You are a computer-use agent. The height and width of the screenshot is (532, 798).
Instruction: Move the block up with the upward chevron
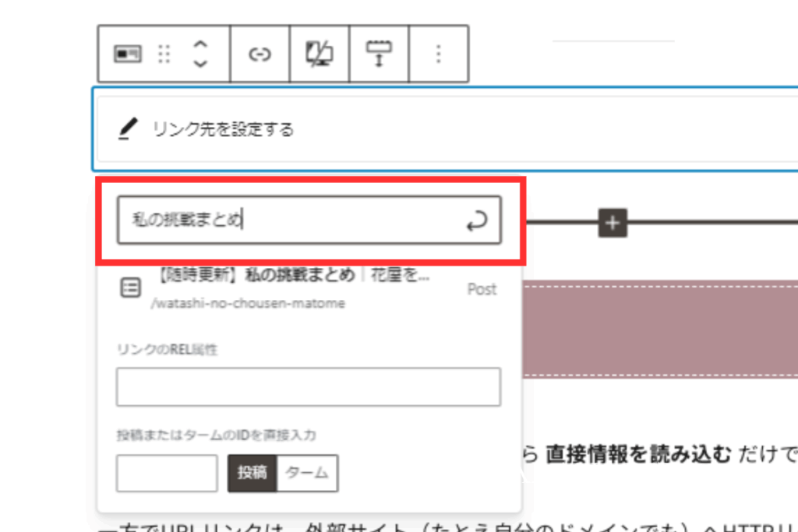click(x=199, y=44)
